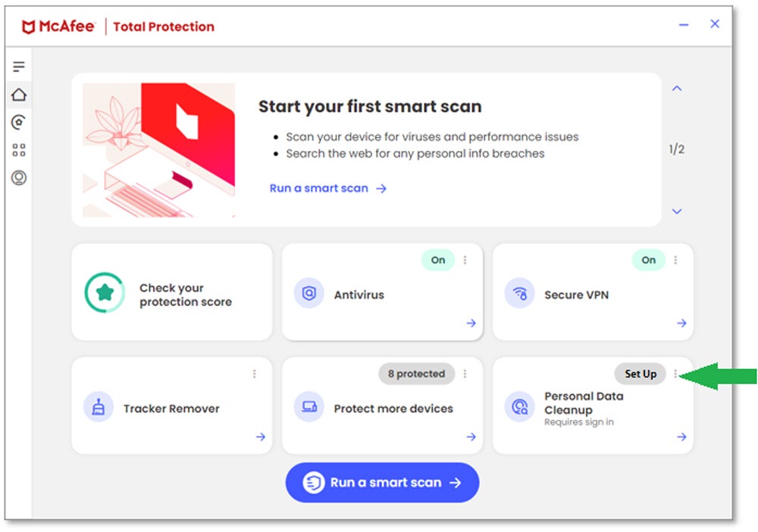Viewport: 758px width, 532px height.
Task: Click the Run a smart scan link
Action: pos(319,188)
